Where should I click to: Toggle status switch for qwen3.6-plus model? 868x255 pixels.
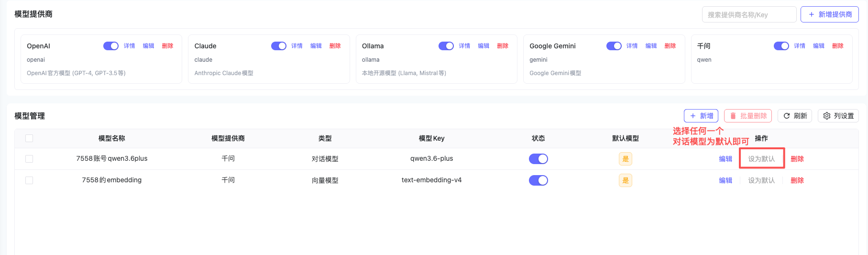click(x=538, y=159)
